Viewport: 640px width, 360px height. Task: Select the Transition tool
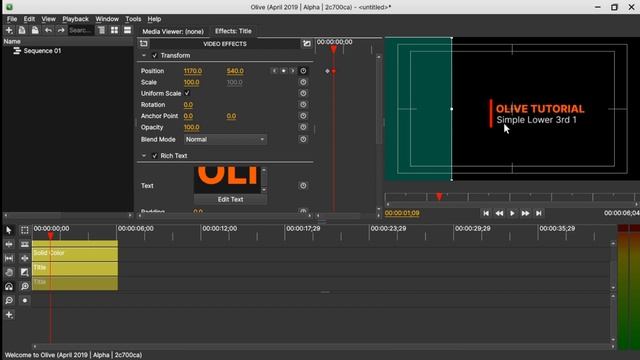(24, 272)
